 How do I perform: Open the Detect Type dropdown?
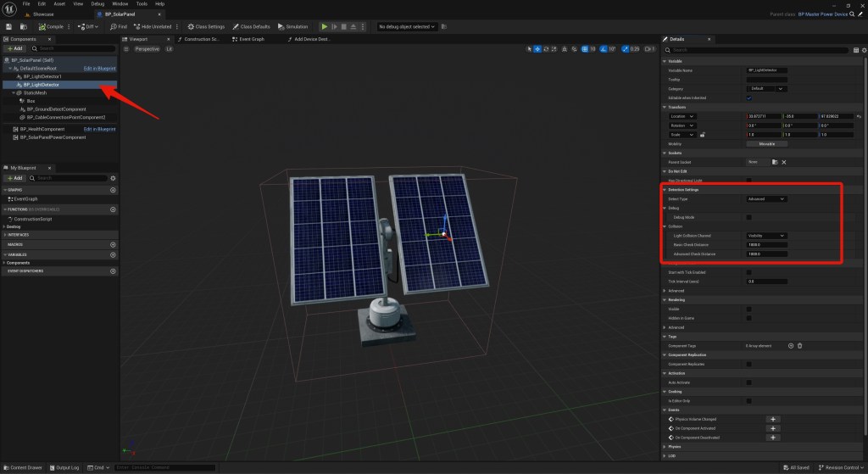tap(766, 199)
